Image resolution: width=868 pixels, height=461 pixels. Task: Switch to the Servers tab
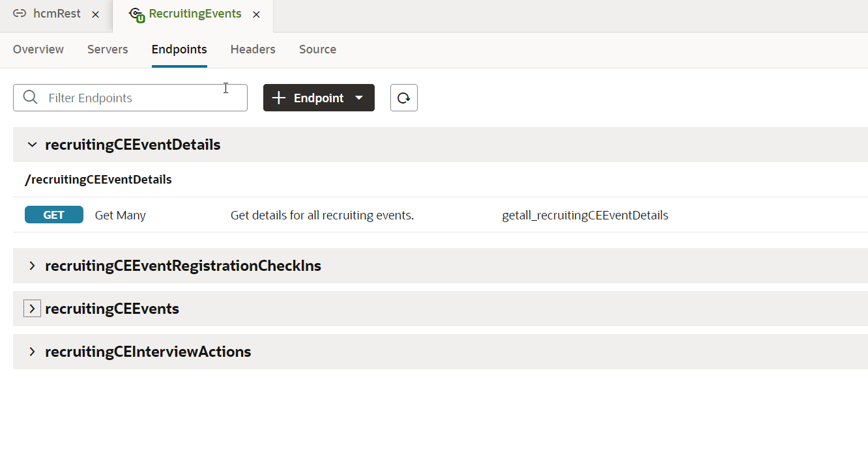(x=108, y=49)
